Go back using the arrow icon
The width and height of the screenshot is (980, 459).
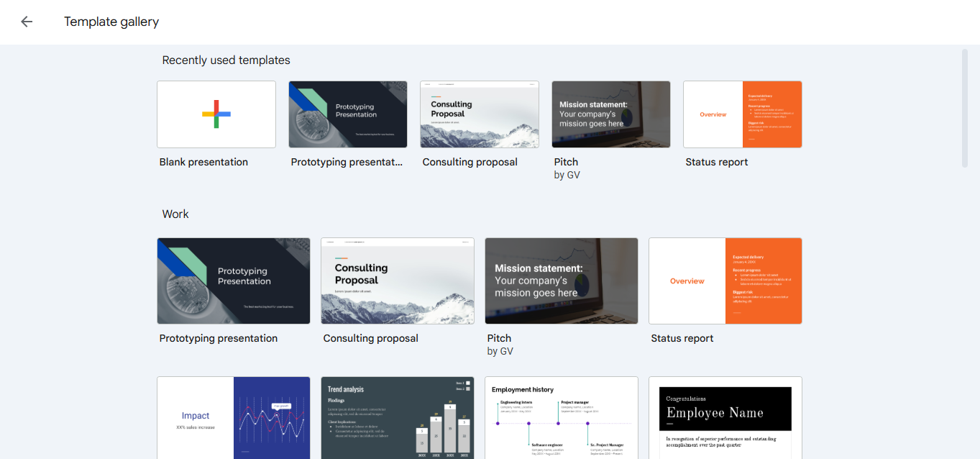27,22
